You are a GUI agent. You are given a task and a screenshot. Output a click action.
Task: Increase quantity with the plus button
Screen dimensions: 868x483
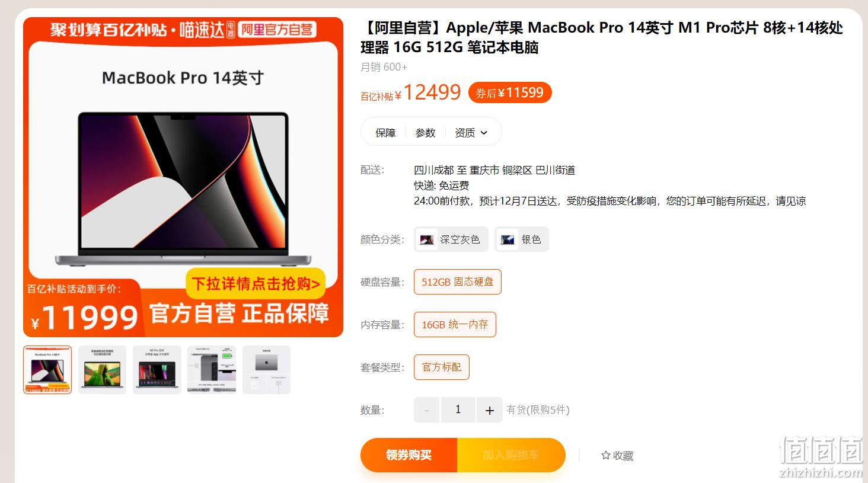[x=489, y=410]
